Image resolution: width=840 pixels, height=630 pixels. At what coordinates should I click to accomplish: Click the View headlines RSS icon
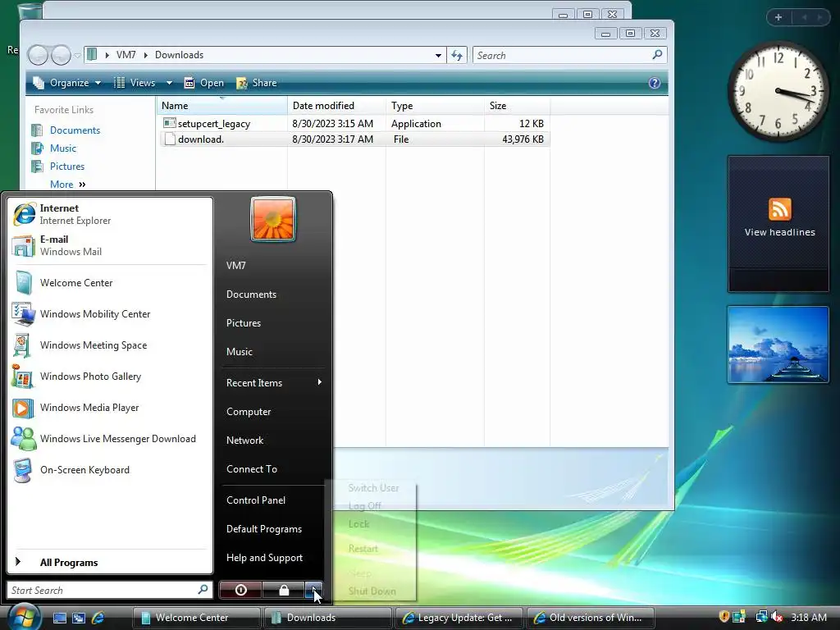(779, 209)
